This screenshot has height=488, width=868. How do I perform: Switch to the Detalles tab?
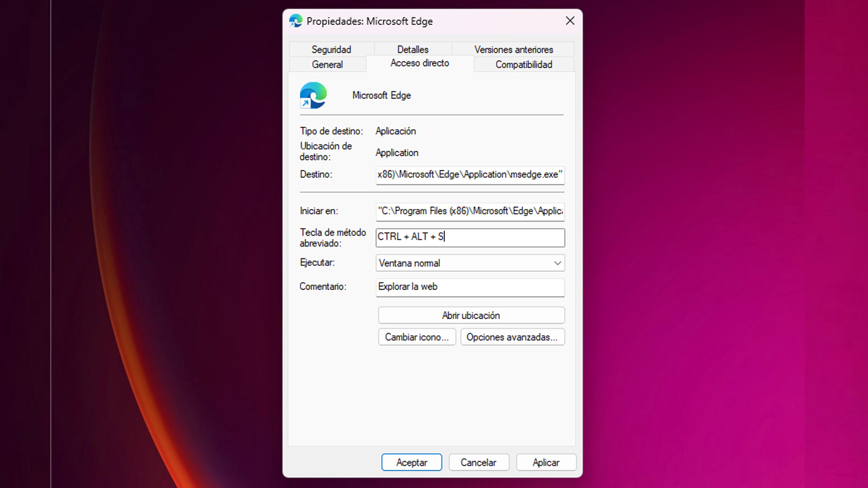413,49
